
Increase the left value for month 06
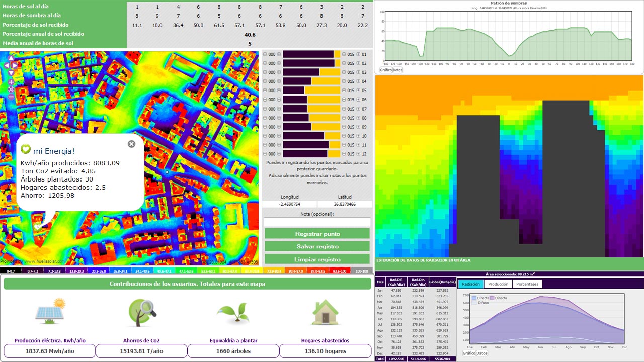[279, 100]
